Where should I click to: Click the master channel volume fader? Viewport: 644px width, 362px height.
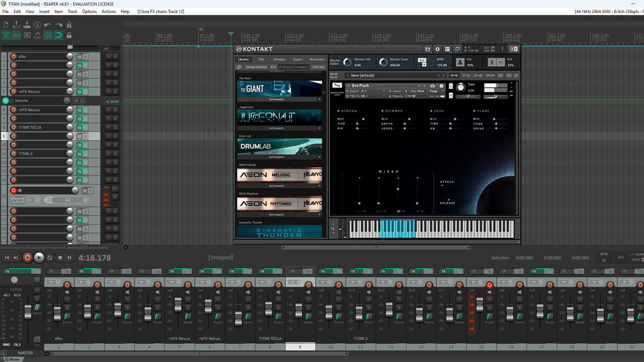(28, 312)
